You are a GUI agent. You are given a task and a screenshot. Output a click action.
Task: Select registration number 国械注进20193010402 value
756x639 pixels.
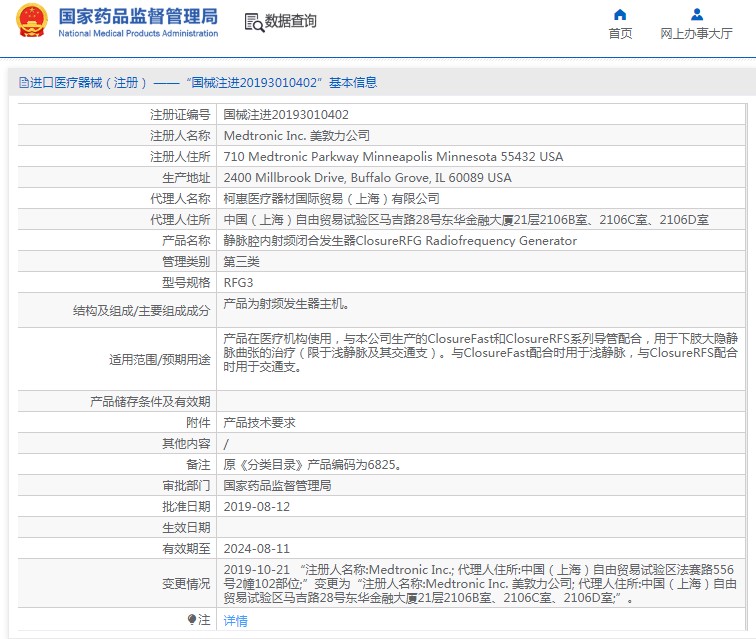point(286,115)
